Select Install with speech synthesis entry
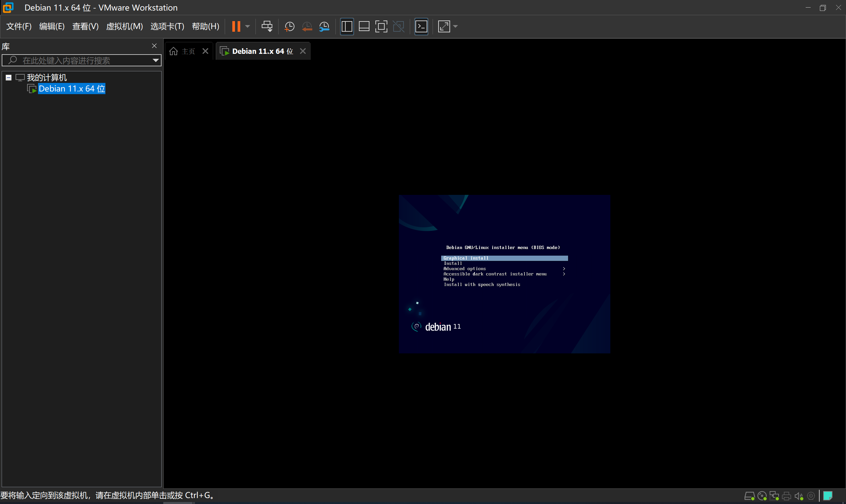 (x=482, y=285)
